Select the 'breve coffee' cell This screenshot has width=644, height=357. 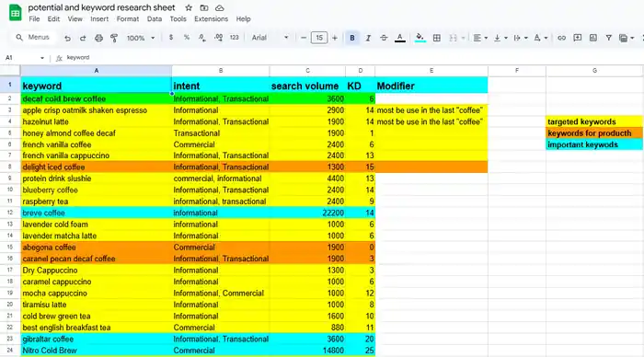(x=96, y=213)
